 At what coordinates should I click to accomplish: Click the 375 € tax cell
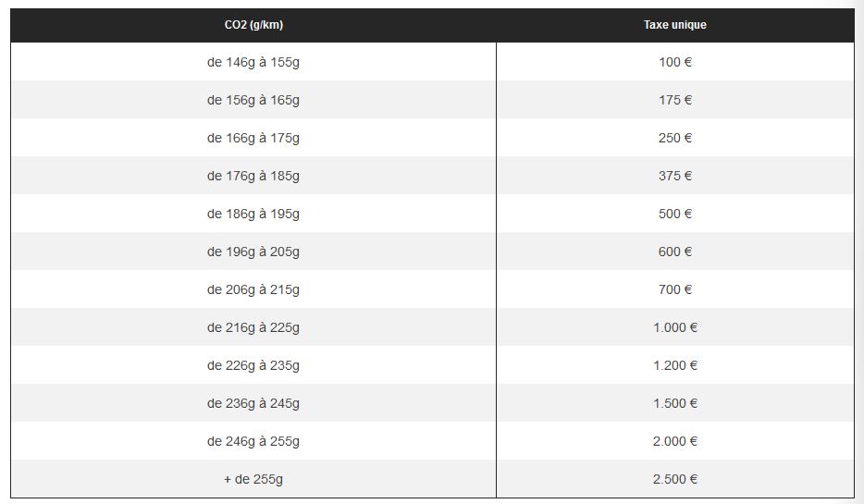[674, 176]
